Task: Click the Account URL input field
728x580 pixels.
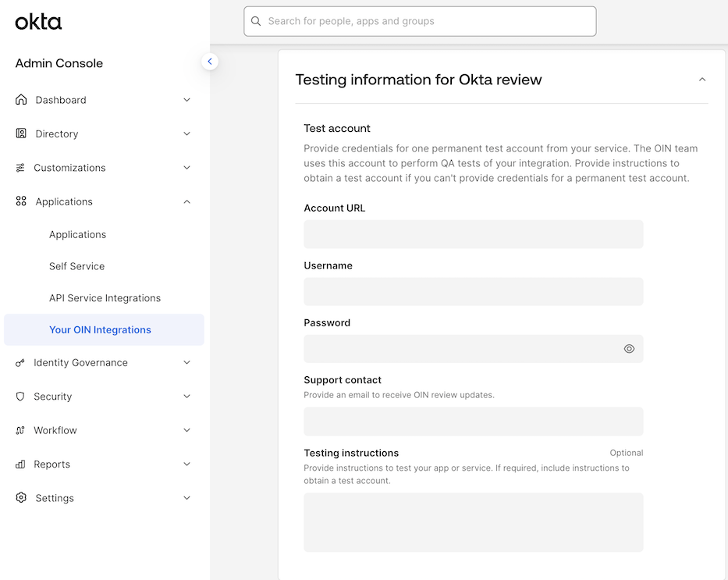Action: click(474, 234)
